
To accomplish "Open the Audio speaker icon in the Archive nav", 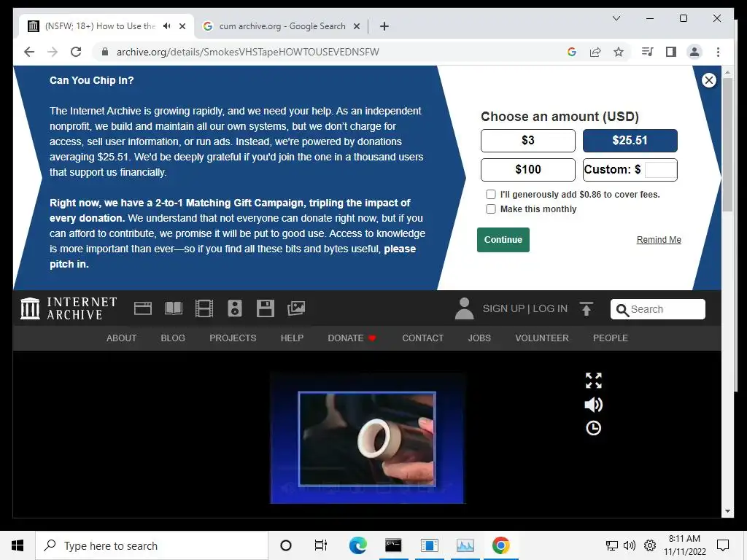I will pyautogui.click(x=234, y=308).
